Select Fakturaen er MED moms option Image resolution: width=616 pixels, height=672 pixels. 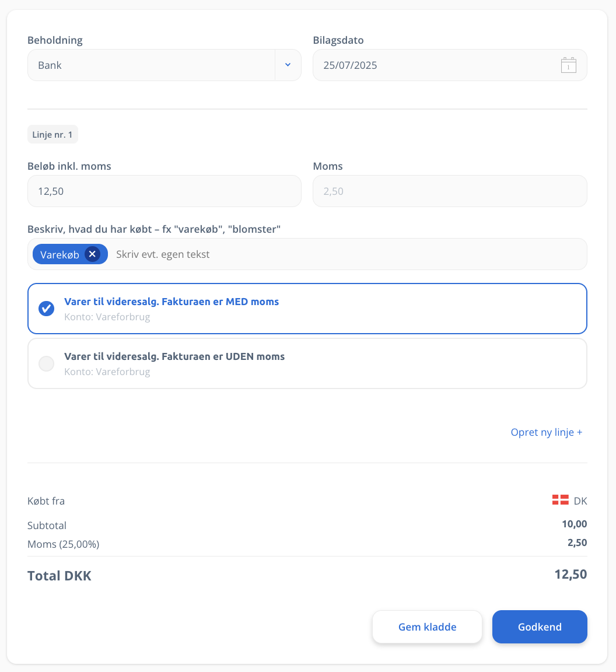click(x=307, y=309)
